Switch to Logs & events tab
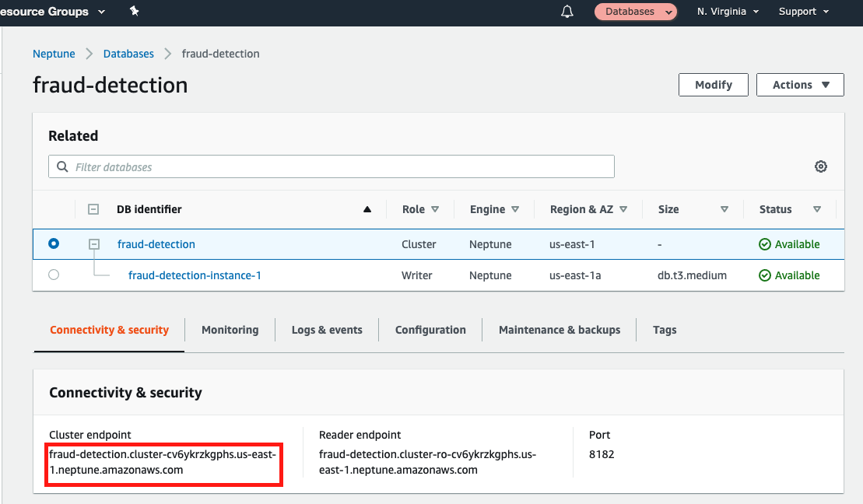Screen dimensions: 863x504 click(x=327, y=330)
